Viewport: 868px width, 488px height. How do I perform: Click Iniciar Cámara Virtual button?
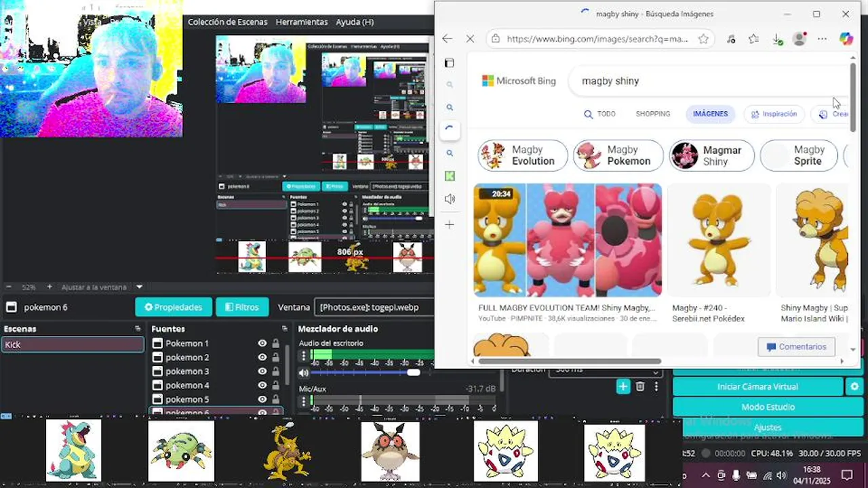pyautogui.click(x=757, y=386)
